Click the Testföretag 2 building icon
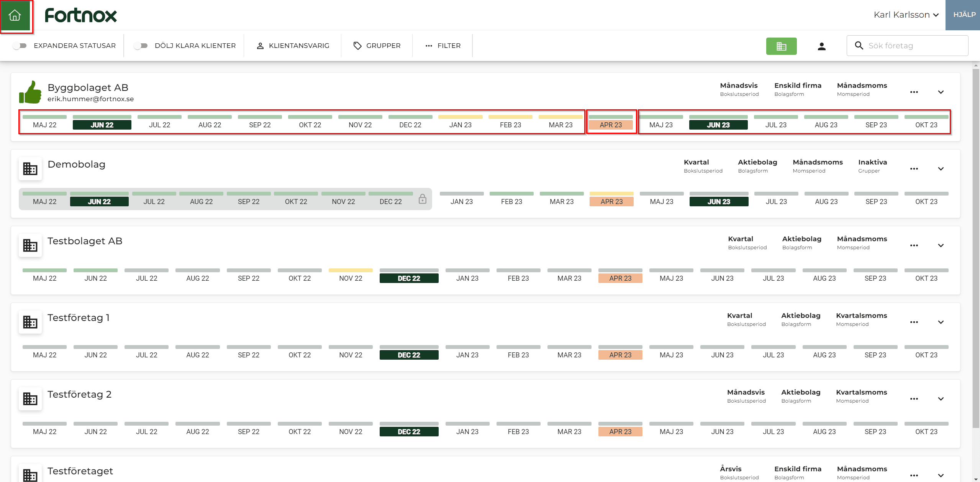980x482 pixels. pyautogui.click(x=30, y=399)
